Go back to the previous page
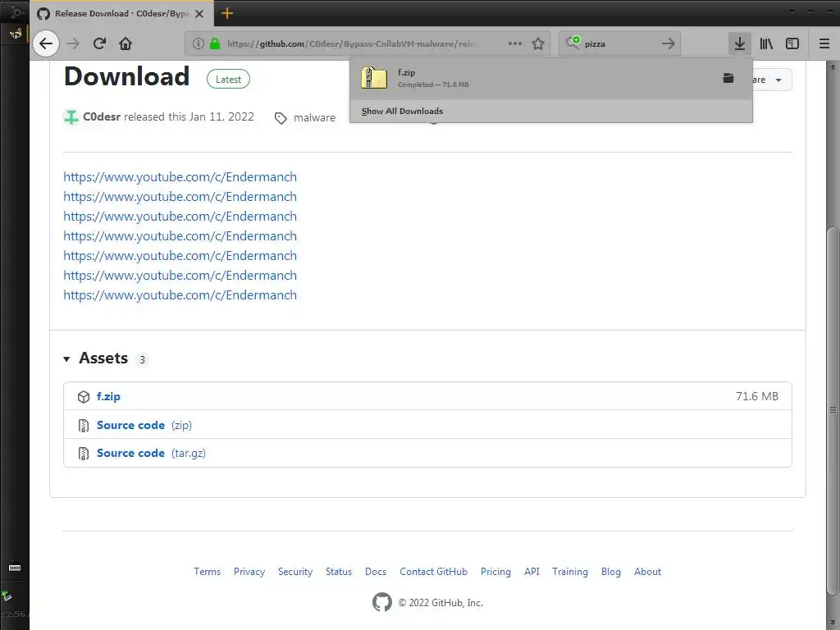Viewport: 840px width, 630px height. pyautogui.click(x=46, y=44)
